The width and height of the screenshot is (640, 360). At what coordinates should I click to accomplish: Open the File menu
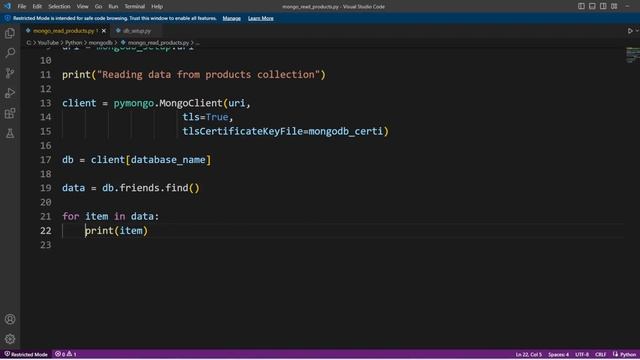pyautogui.click(x=22, y=7)
